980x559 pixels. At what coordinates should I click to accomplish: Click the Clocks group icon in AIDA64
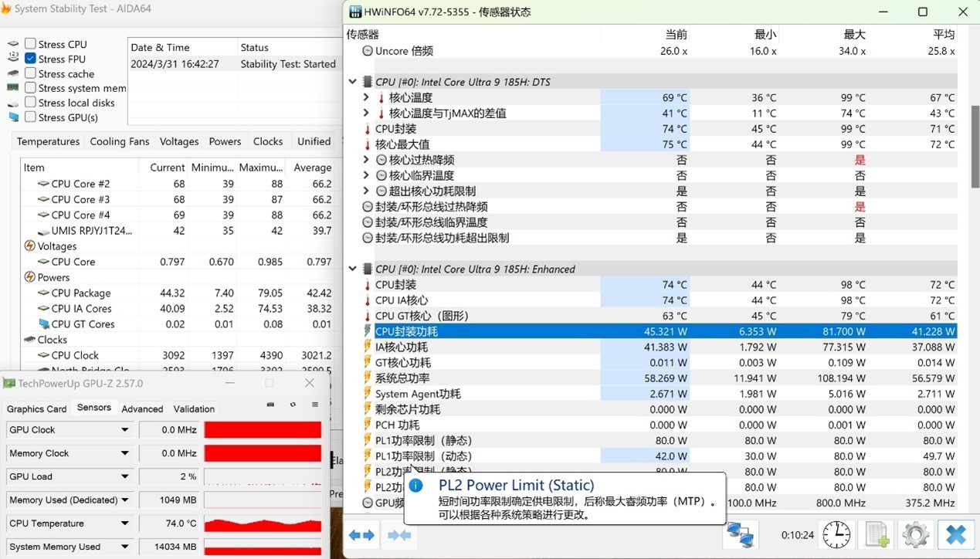30,340
